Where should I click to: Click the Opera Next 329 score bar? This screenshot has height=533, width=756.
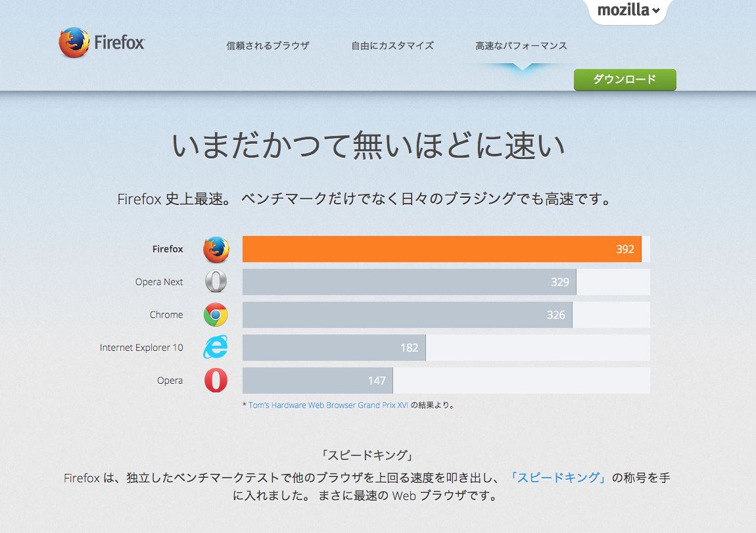click(409, 282)
